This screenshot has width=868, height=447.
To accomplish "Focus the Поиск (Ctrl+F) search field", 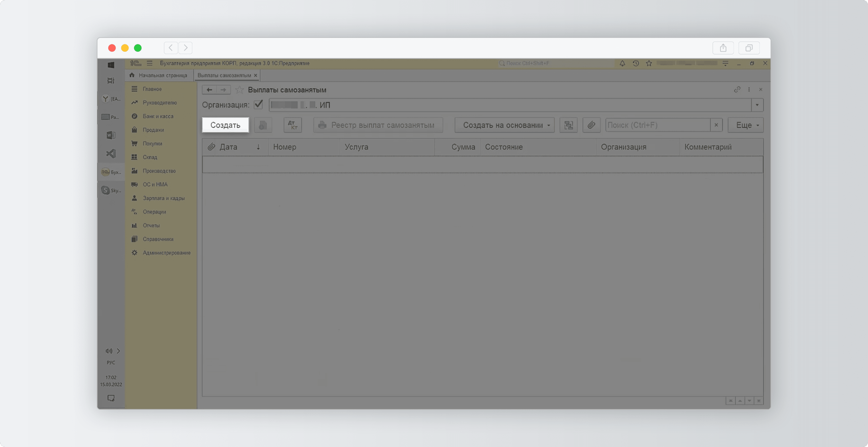I will [658, 125].
